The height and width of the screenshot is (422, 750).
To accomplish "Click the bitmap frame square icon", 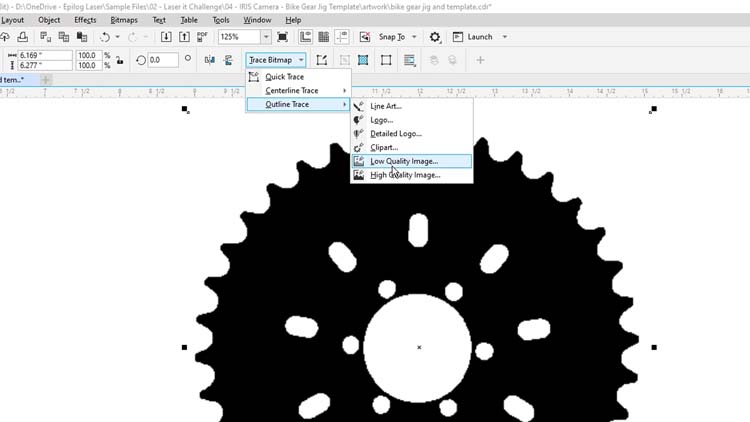I will click(386, 60).
